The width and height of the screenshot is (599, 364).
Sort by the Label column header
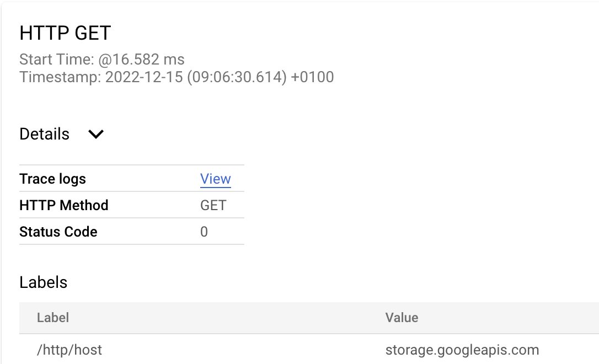click(x=53, y=318)
